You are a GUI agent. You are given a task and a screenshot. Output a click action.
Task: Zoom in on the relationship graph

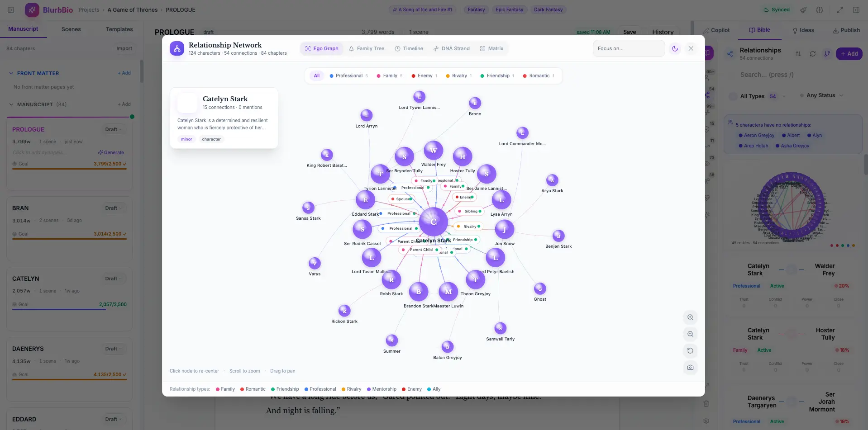[x=690, y=317]
